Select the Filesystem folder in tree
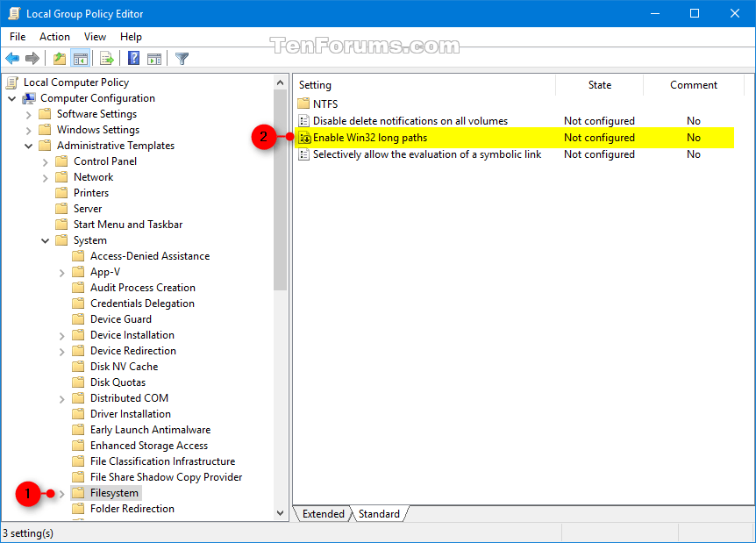The width and height of the screenshot is (756, 543). 114,492
